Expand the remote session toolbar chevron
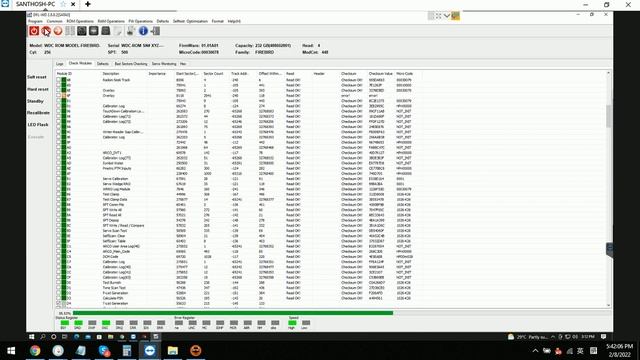This screenshot has width=640, height=360. (x=447, y=16)
